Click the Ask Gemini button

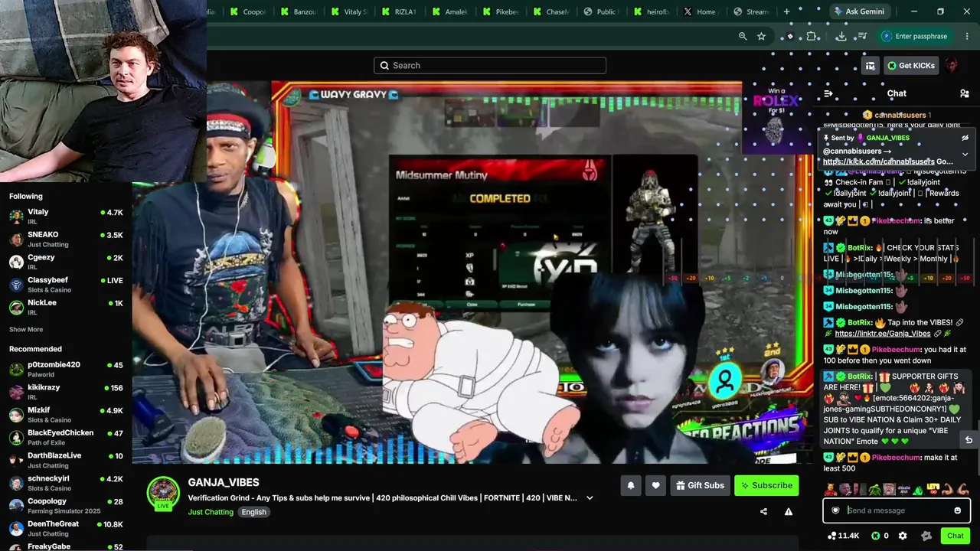[x=858, y=11]
